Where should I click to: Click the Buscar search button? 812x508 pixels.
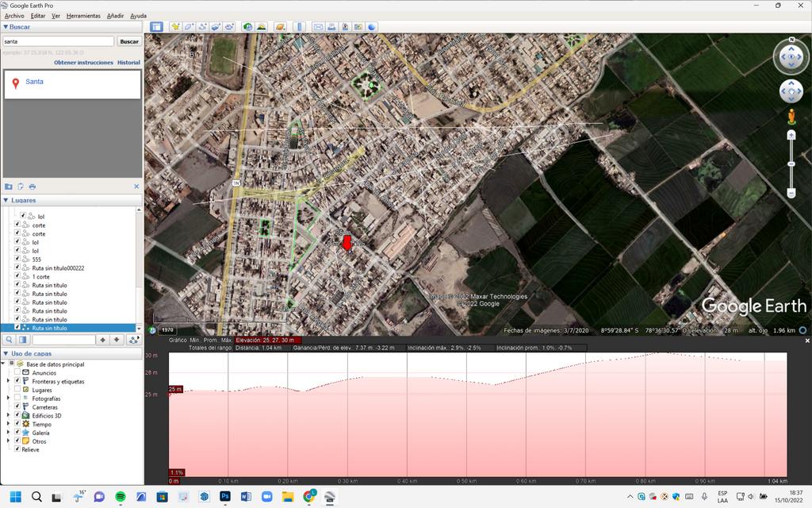(x=129, y=41)
